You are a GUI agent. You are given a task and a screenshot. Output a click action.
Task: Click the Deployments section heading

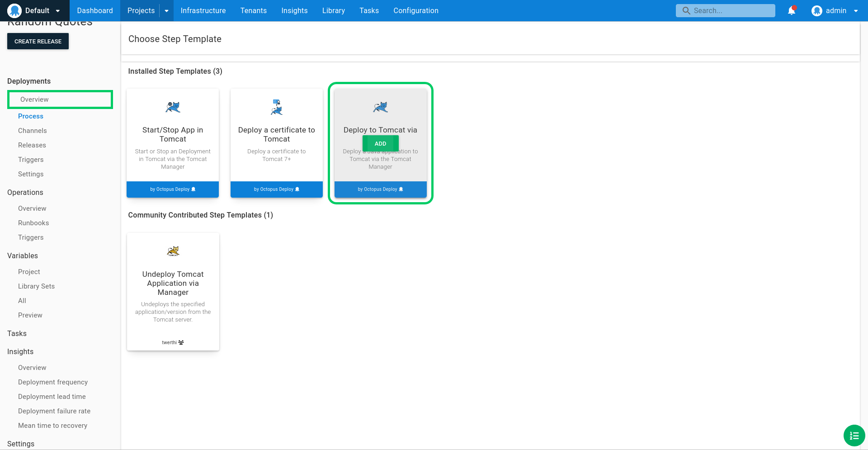pos(29,81)
